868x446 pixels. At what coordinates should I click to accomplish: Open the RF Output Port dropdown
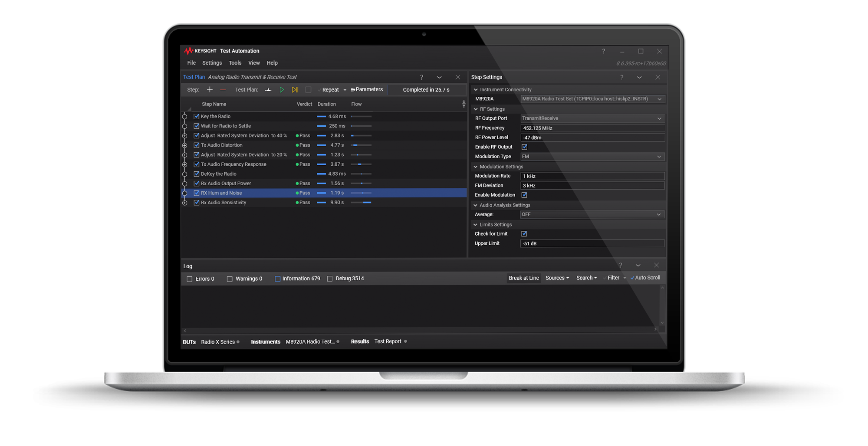[592, 118]
